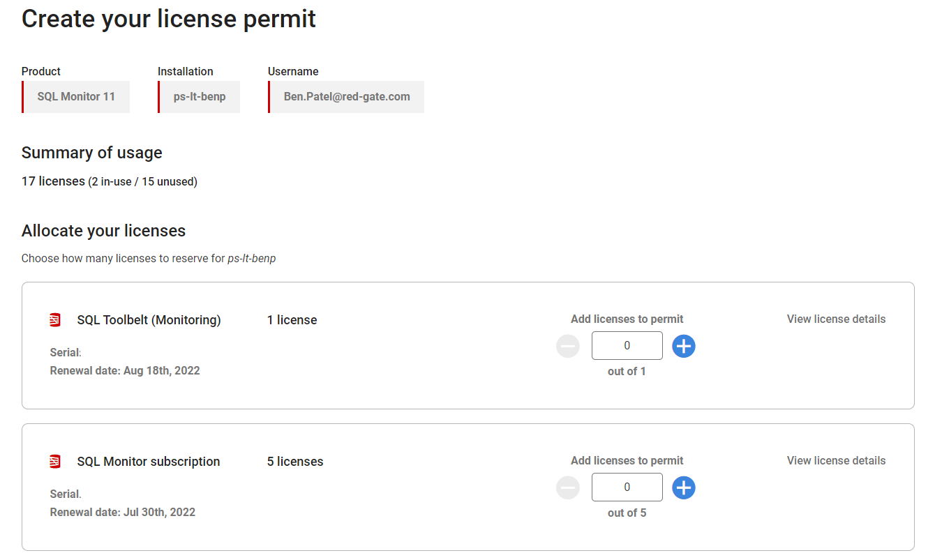Click the 'out of 1' label

tap(627, 372)
